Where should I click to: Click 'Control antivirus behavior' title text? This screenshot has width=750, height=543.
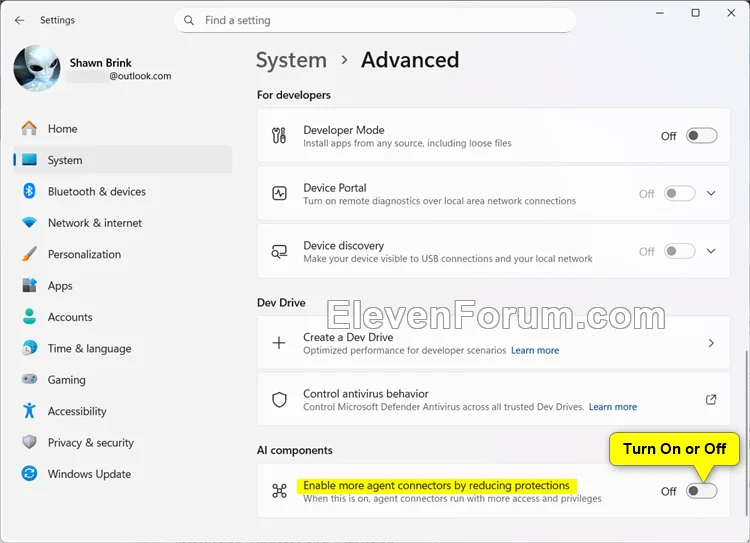click(x=366, y=394)
